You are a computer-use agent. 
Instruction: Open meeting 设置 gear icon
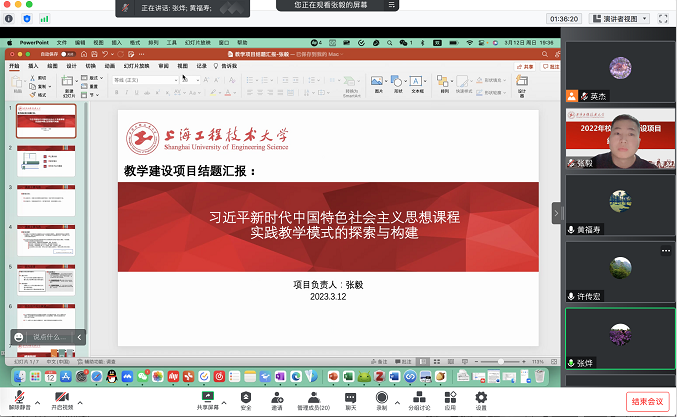pyautogui.click(x=481, y=398)
